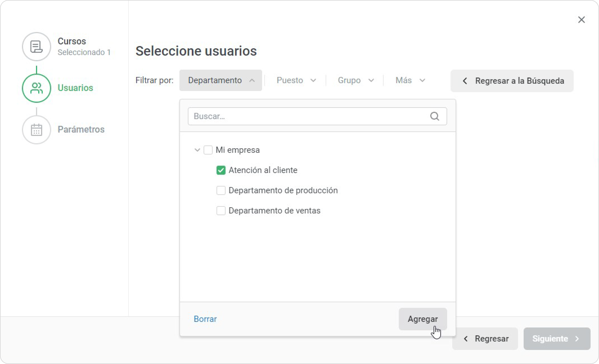
Task: Open the Puesto filter dropdown
Action: click(x=296, y=80)
